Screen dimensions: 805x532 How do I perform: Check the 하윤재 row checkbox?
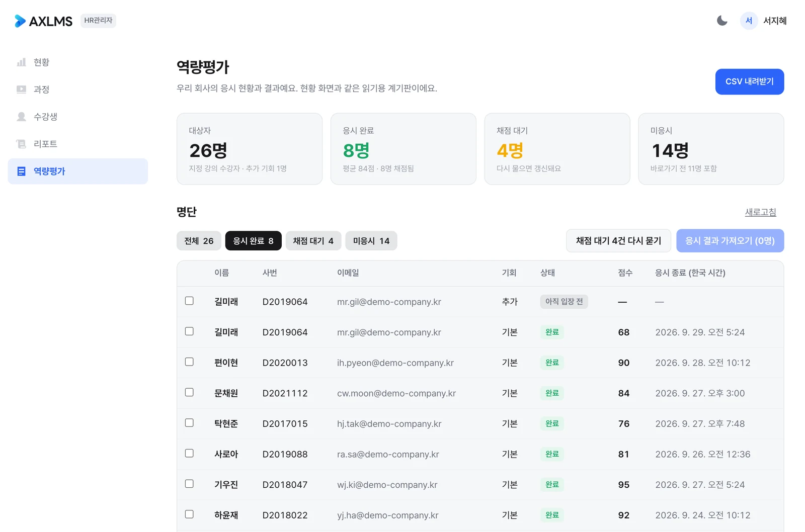189,514
